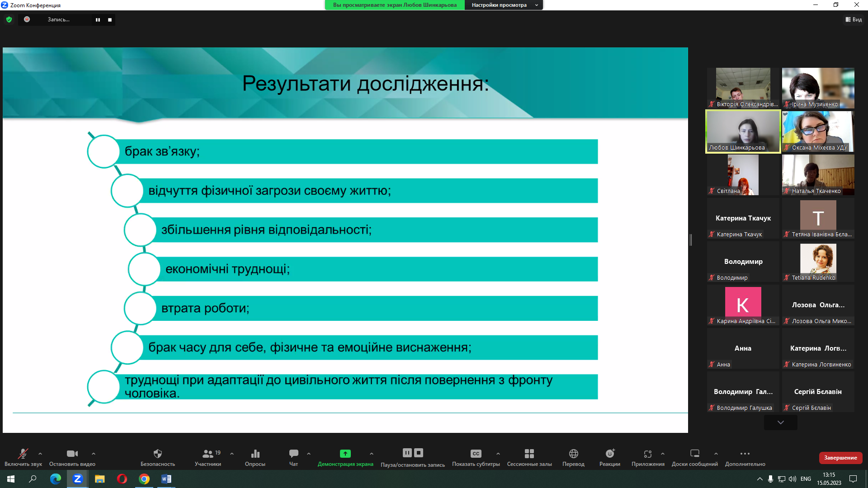Click the red Завершение button

point(840,458)
